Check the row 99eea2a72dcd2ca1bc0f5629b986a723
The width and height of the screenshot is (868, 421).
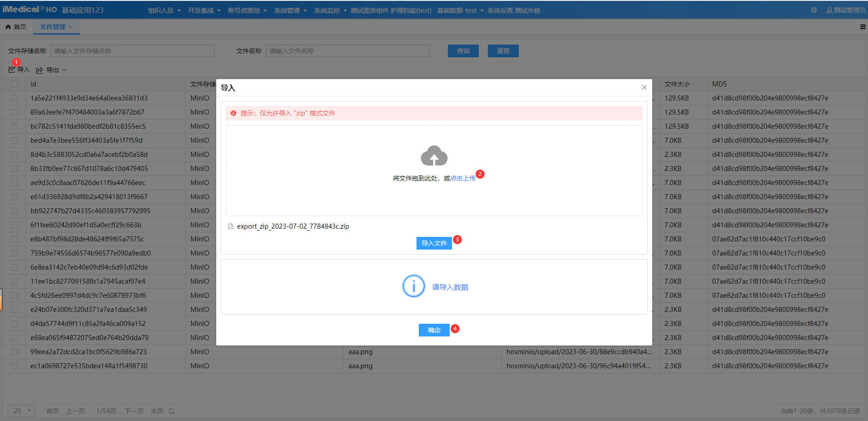(15, 352)
